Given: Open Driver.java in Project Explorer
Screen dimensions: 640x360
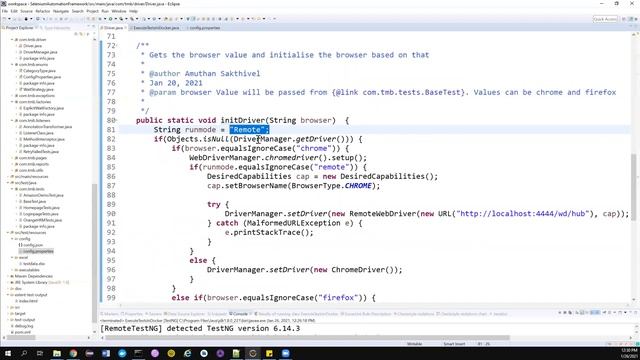Looking at the screenshot, I should [x=32, y=46].
